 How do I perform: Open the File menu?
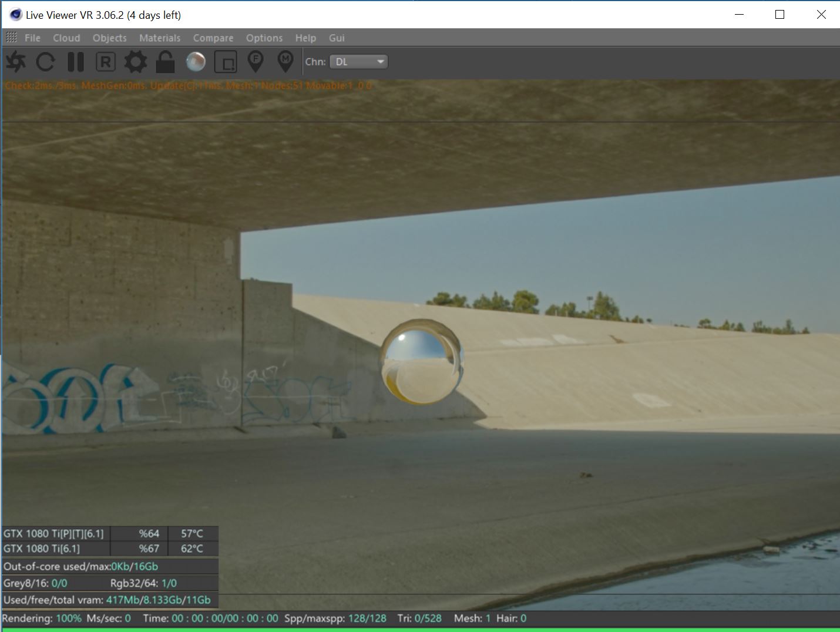(32, 38)
